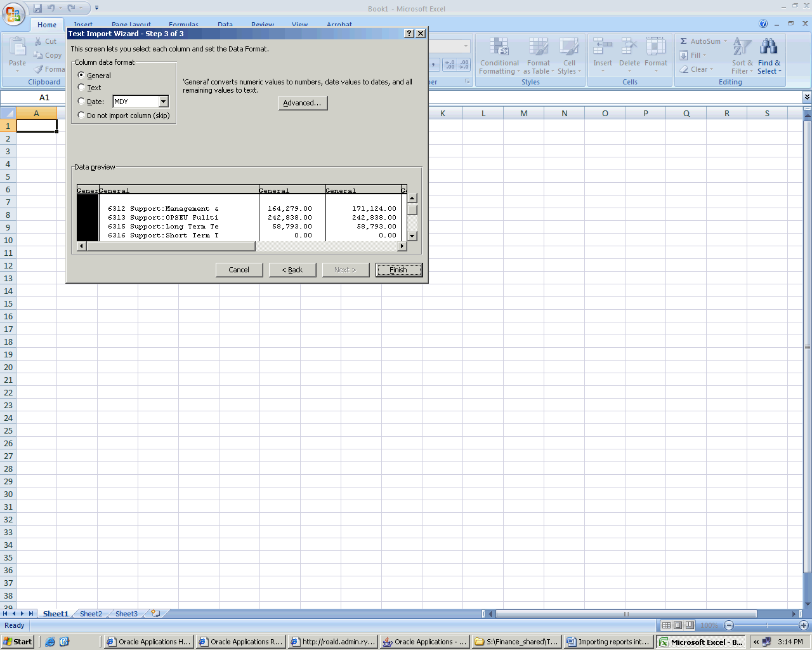Expand the Cell Styles dropdown
The height and width of the screenshot is (650, 812).
pos(579,72)
